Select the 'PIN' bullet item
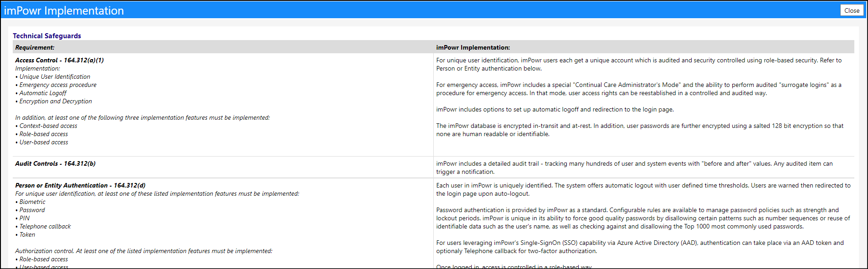This screenshot has width=868, height=269. point(25,218)
